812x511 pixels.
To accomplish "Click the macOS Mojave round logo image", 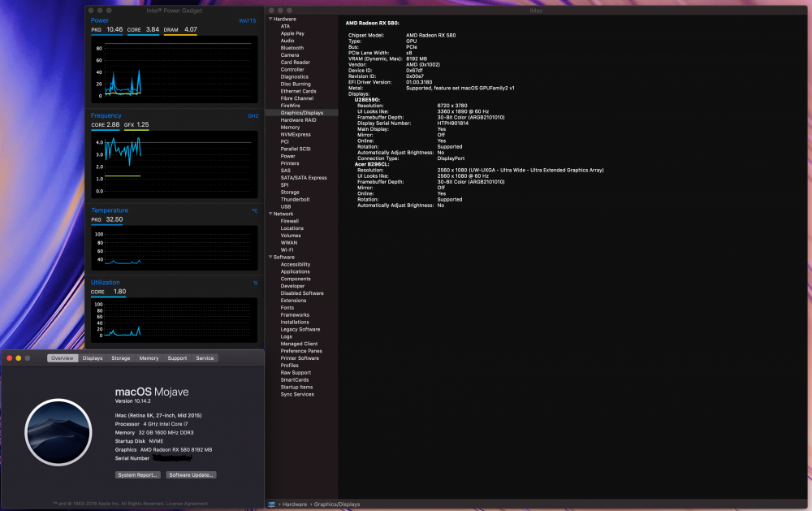I will click(x=58, y=432).
